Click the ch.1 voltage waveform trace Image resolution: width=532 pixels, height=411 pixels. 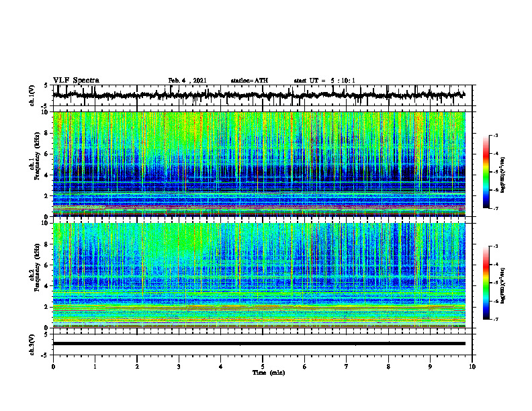[x=259, y=95]
